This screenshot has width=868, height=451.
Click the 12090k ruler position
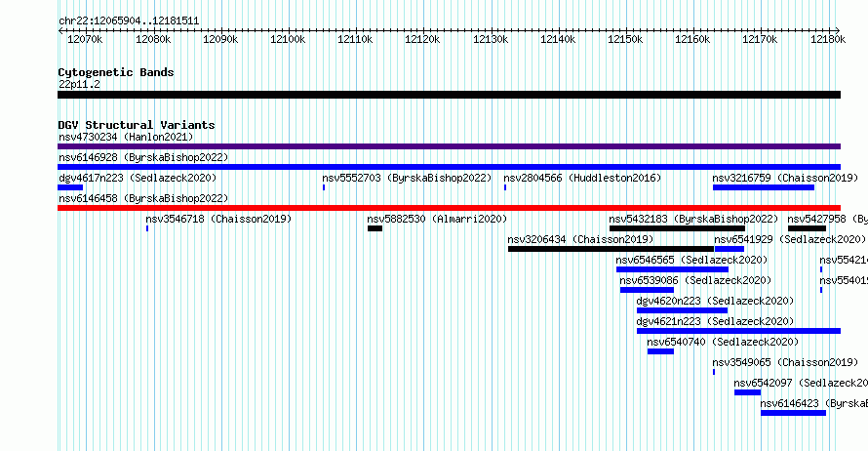220,39
